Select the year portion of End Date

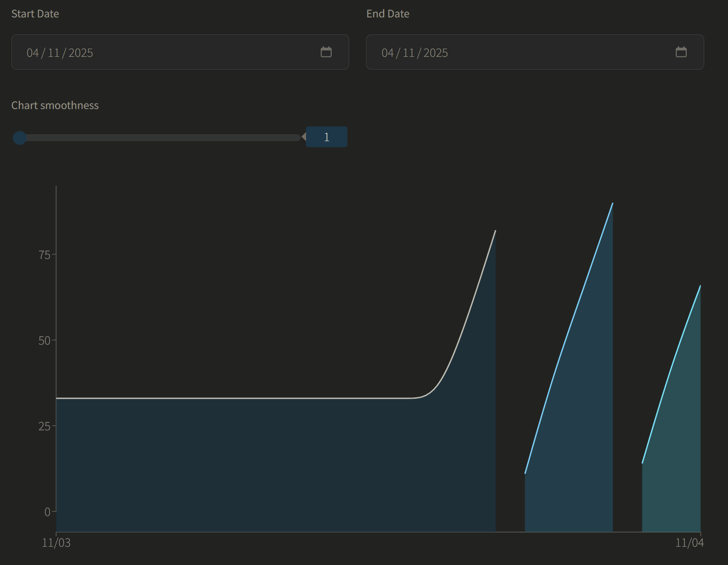click(436, 53)
